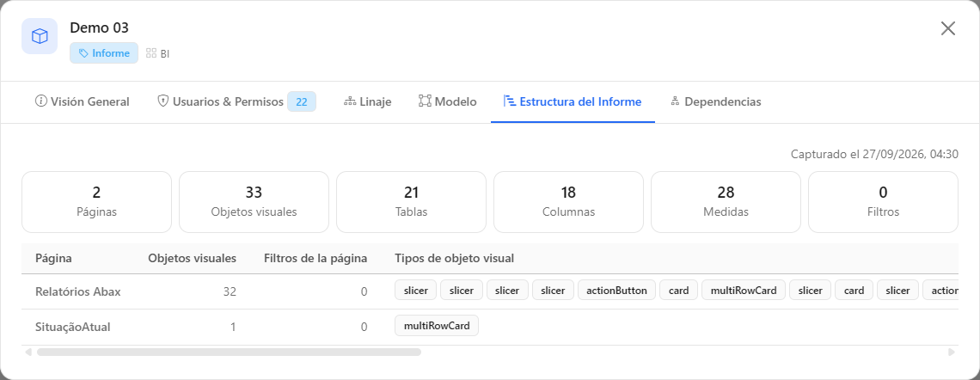
Task: Click the Páginas summary card
Action: [96, 202]
